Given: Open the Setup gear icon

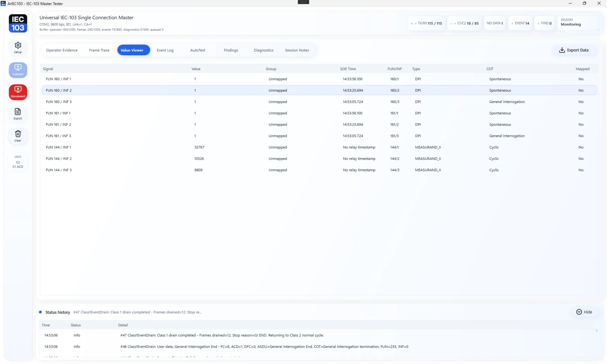Looking at the screenshot, I should (18, 48).
